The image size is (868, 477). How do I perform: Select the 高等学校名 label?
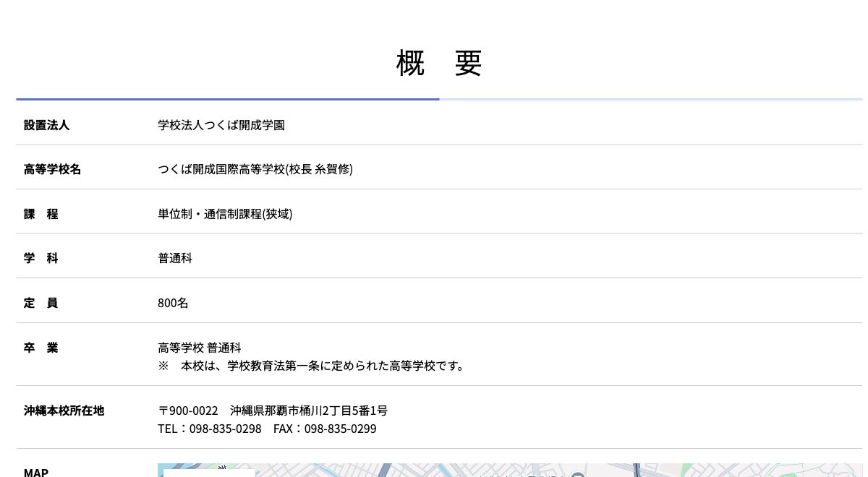pyautogui.click(x=52, y=169)
